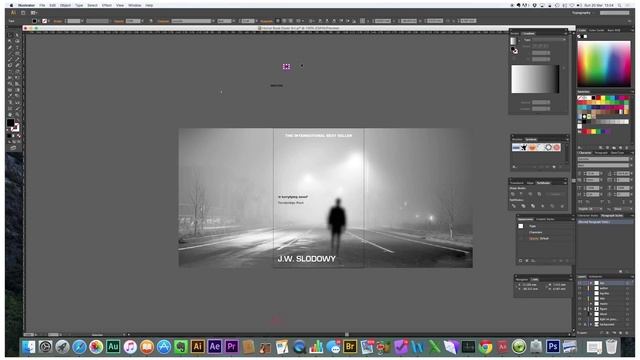Open the Window menu
The height and width of the screenshot is (360, 640).
click(134, 5)
